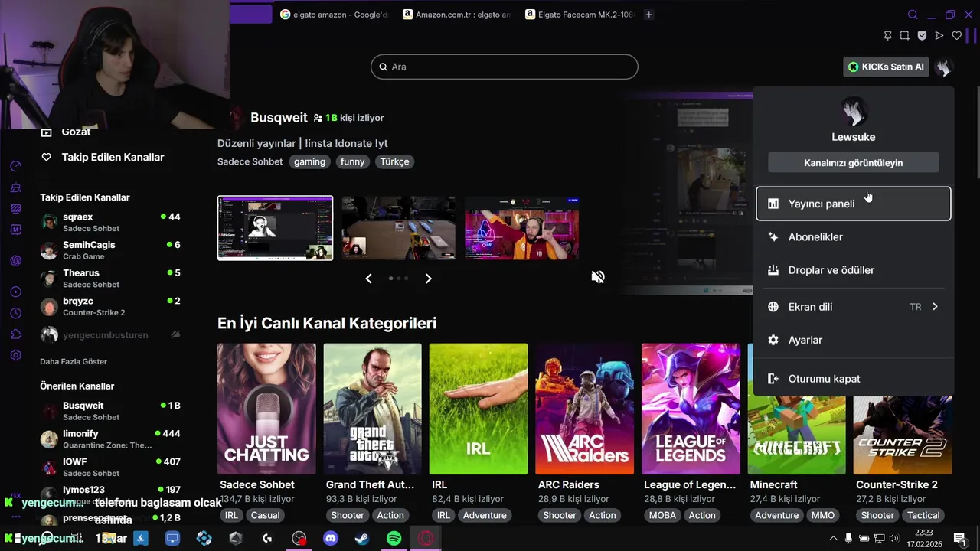Open Spotify from the Windows taskbar

click(x=394, y=539)
